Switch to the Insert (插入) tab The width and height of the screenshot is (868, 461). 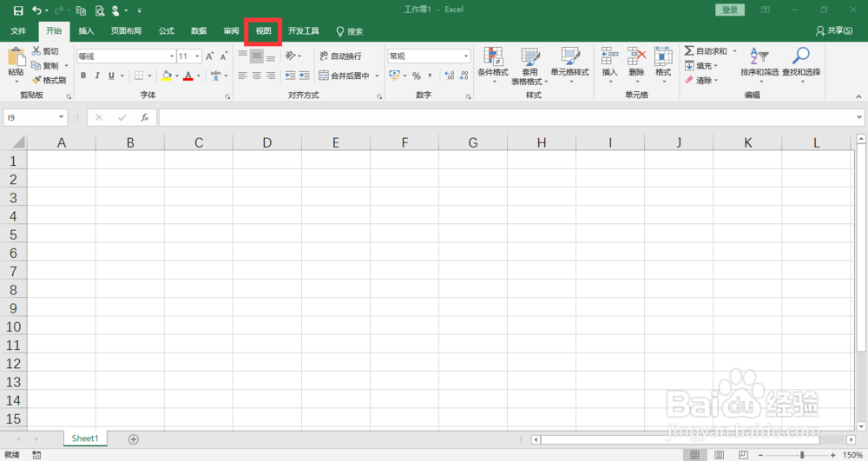pyautogui.click(x=86, y=31)
